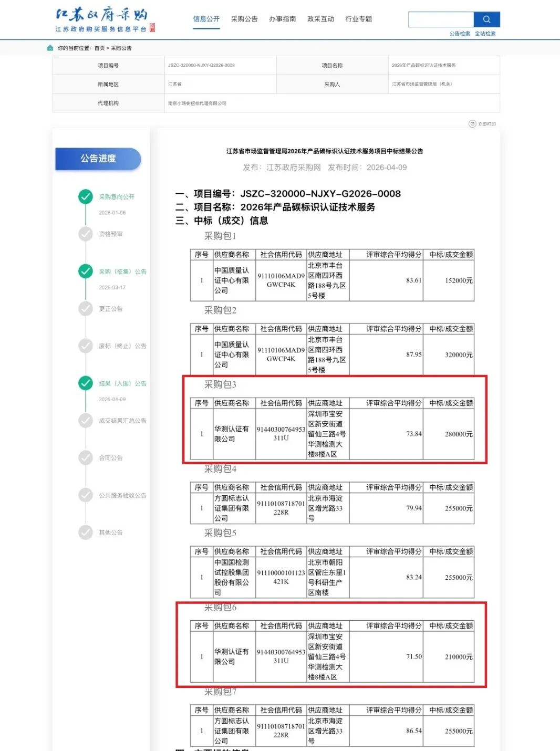Image resolution: width=560 pixels, height=751 pixels.
Task: Click gray check circle beside 合同公告
Action: click(86, 458)
